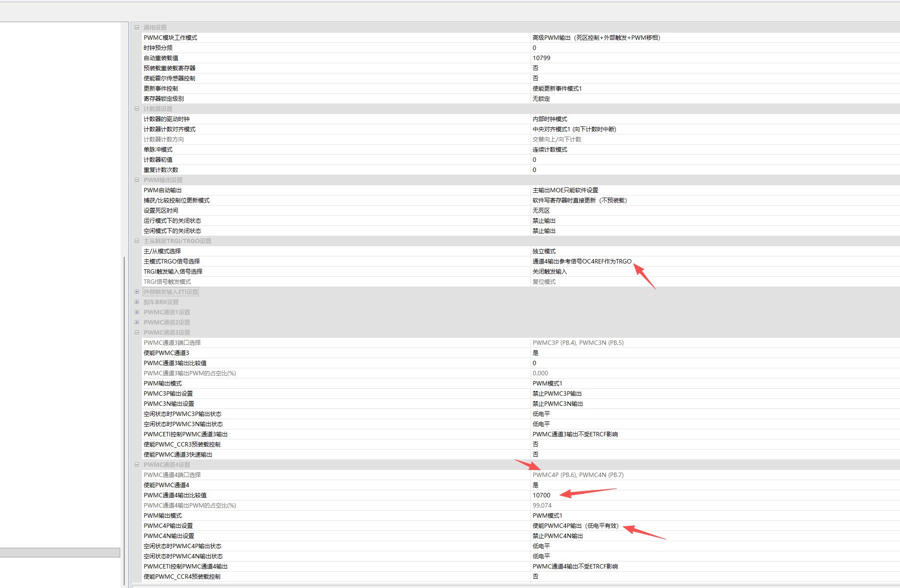Open the 主模式TRGO信号选择 value dropdown
The width and height of the screenshot is (900, 588).
[x=582, y=261]
